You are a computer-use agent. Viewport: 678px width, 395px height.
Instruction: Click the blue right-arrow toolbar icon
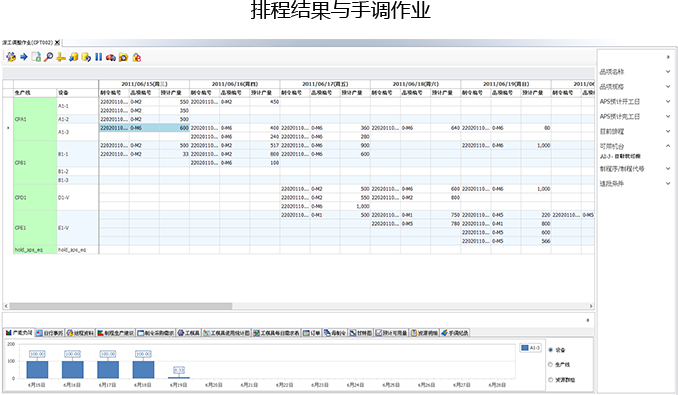24,57
